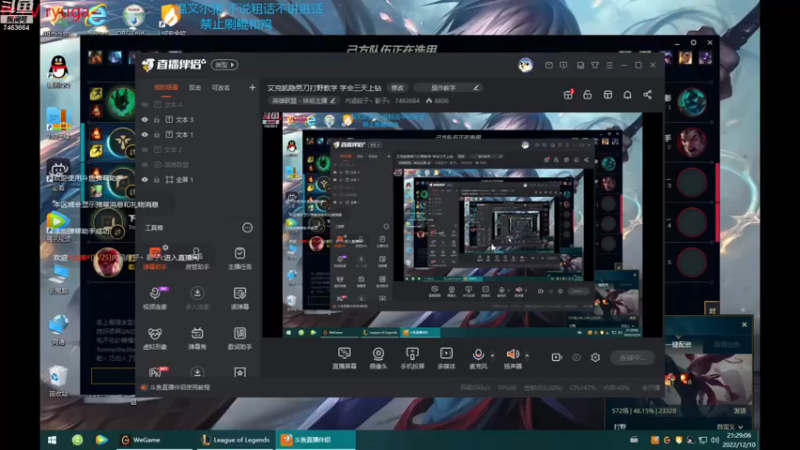Open the mode switch pill next to logo
Viewport: 800px width, 450px height.
point(224,65)
